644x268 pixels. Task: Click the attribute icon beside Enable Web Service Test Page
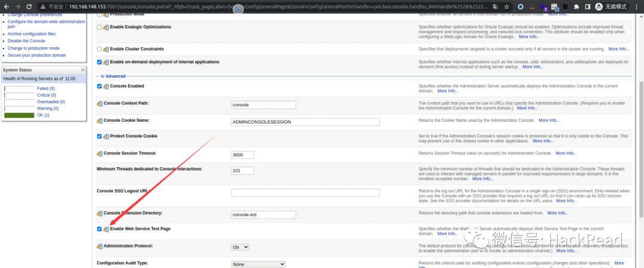(x=106, y=229)
